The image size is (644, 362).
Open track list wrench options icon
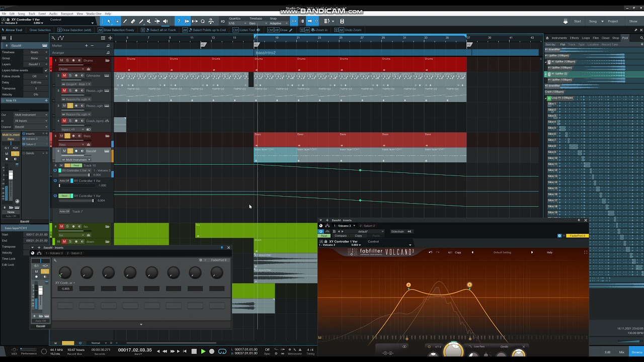click(x=53, y=38)
